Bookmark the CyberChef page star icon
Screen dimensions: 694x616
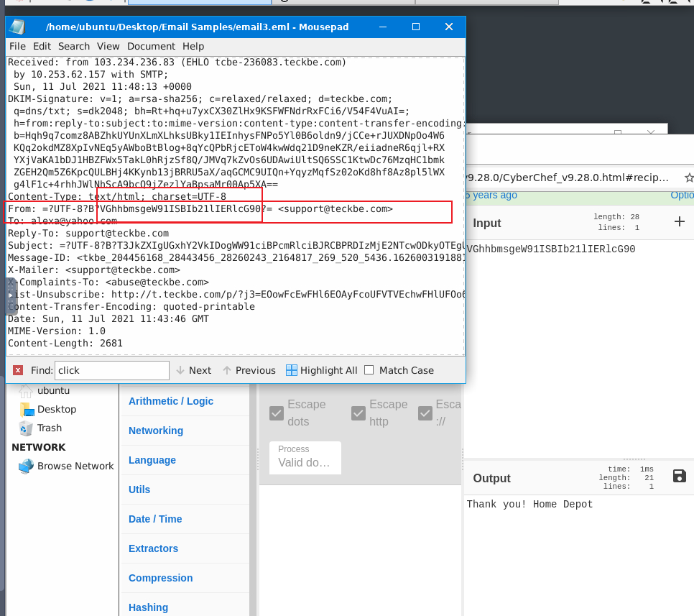click(x=689, y=178)
